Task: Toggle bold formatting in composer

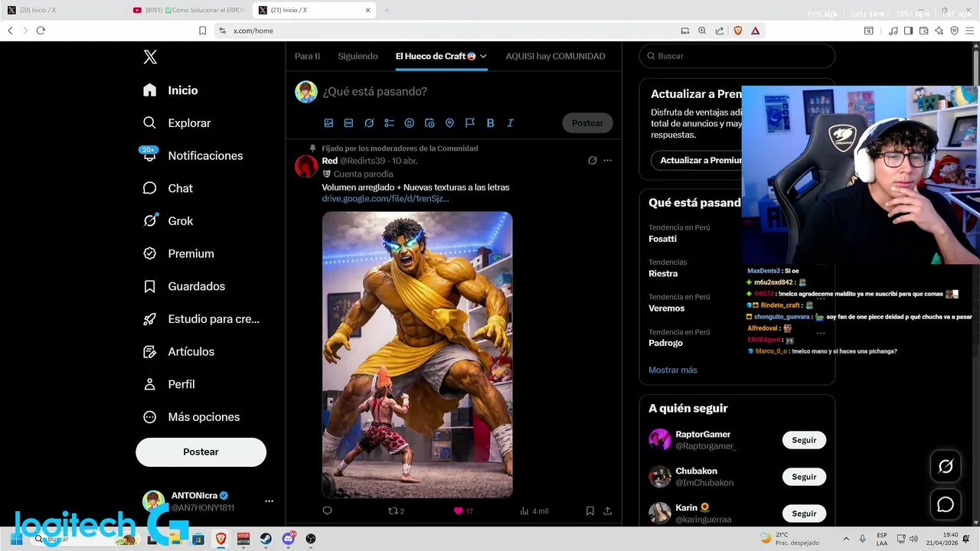Action: tap(490, 123)
